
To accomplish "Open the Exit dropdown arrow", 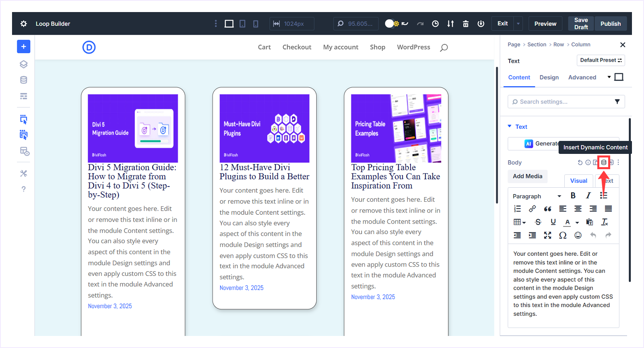I will (x=518, y=24).
